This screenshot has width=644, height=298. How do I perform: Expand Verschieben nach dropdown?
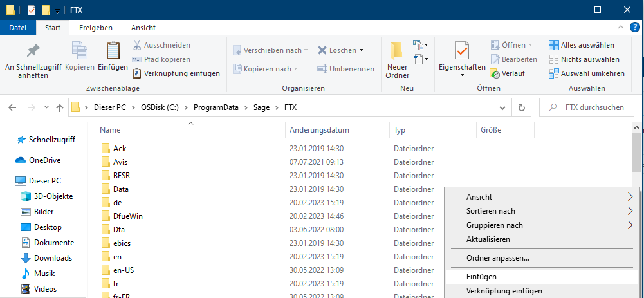[306, 50]
